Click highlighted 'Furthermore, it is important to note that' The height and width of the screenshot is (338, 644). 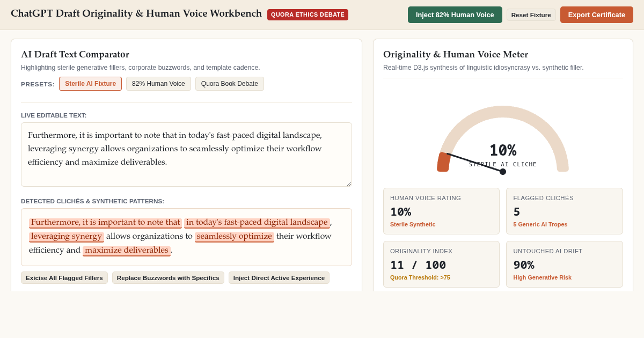pos(105,223)
